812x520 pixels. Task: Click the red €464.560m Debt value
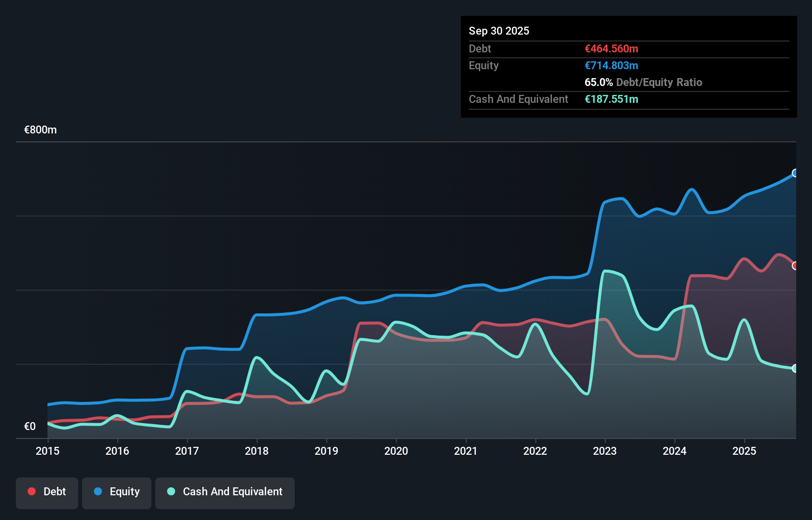(x=611, y=48)
